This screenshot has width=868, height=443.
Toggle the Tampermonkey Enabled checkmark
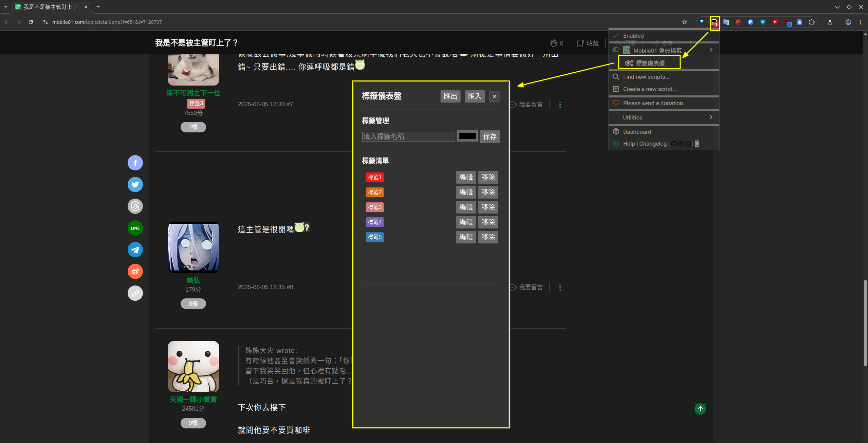click(x=616, y=36)
